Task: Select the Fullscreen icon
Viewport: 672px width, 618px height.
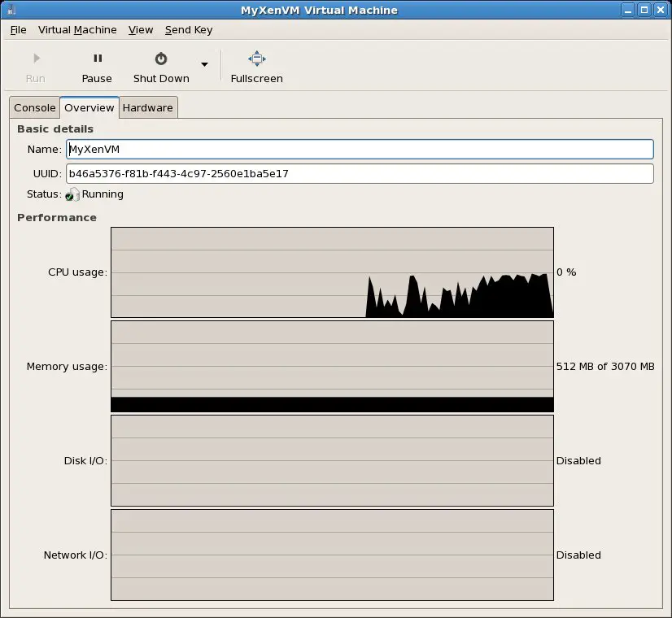Action: click(256, 57)
